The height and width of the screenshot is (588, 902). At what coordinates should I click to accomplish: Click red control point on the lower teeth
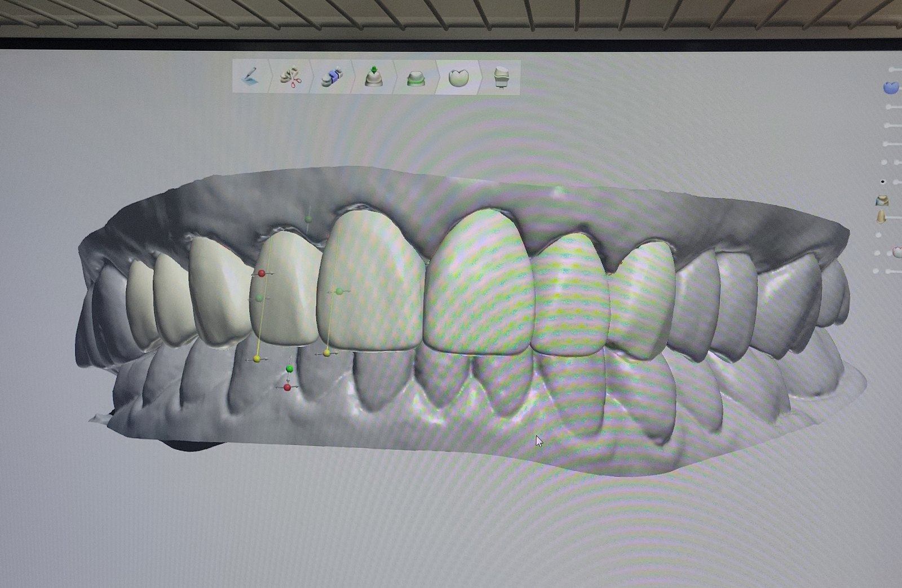pyautogui.click(x=288, y=387)
